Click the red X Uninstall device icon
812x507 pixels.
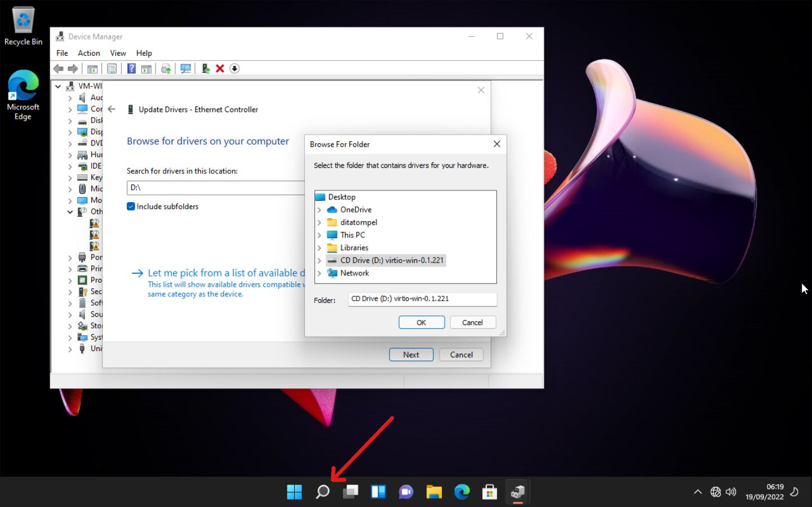(220, 69)
